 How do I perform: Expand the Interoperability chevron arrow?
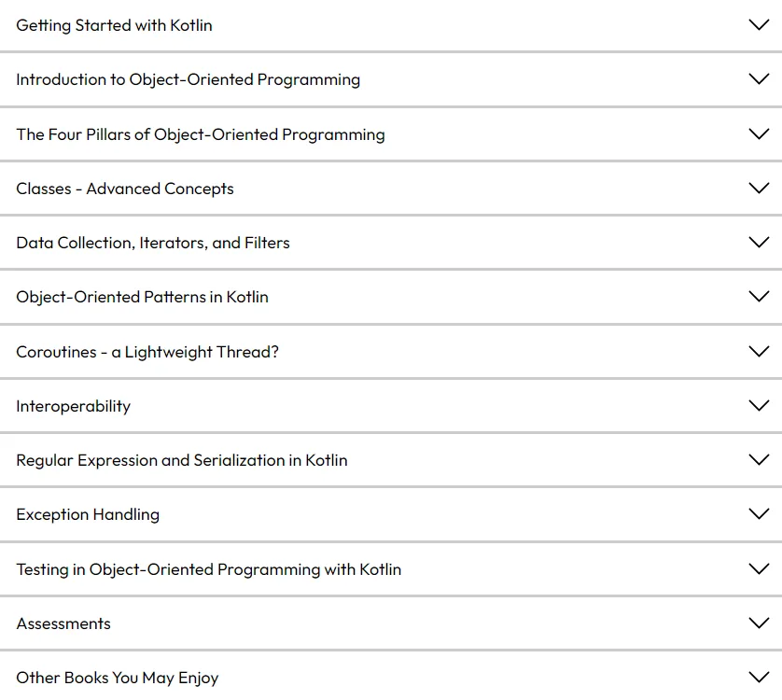pyautogui.click(x=759, y=406)
